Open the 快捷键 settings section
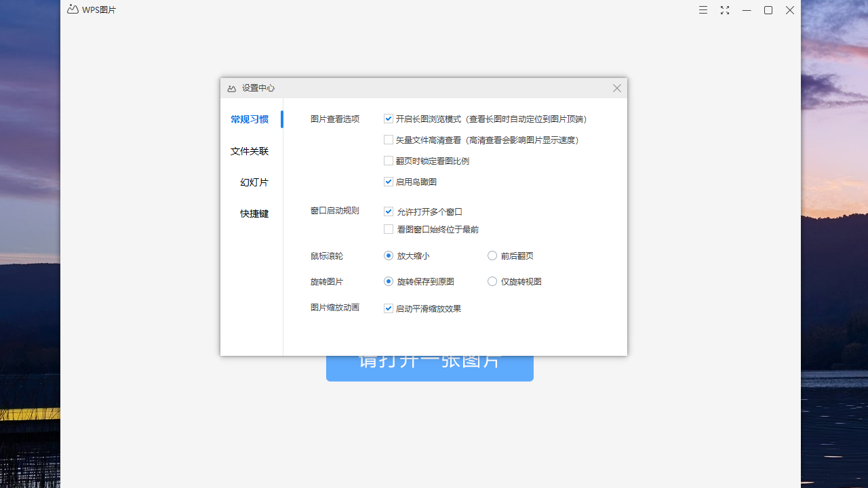The width and height of the screenshot is (868, 488). click(254, 213)
